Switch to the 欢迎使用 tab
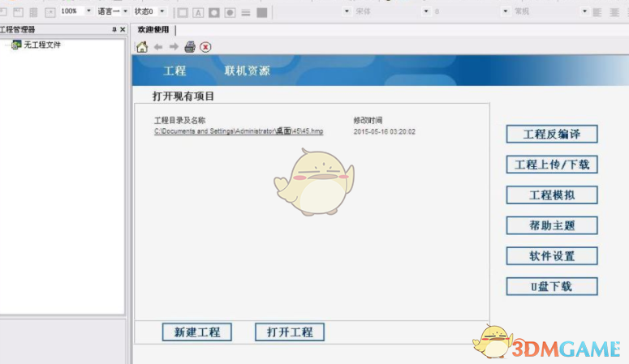This screenshot has width=629, height=364. pos(153,30)
